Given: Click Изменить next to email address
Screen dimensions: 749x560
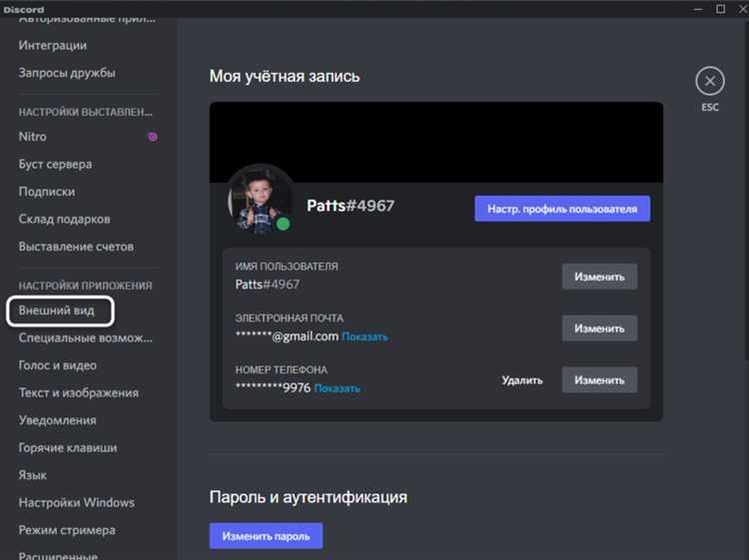Looking at the screenshot, I should click(599, 328).
